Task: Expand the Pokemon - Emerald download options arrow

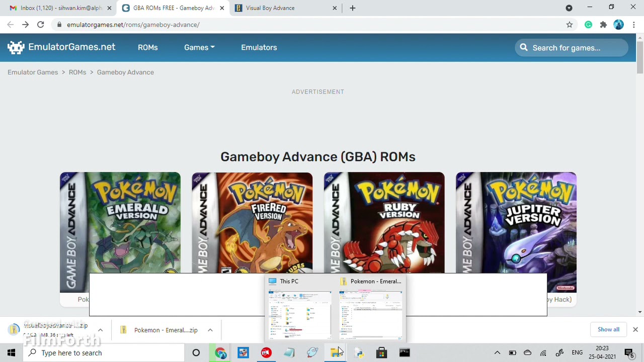Action: point(210,330)
